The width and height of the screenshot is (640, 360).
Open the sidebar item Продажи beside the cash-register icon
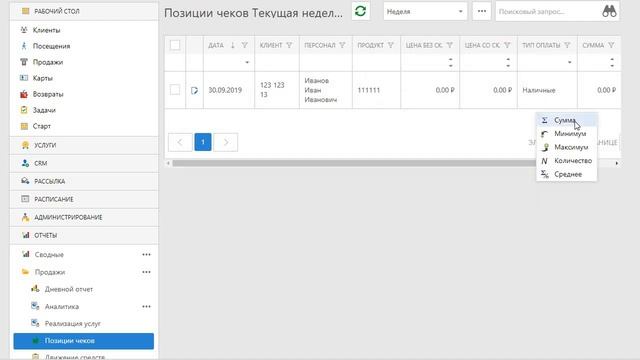[48, 62]
